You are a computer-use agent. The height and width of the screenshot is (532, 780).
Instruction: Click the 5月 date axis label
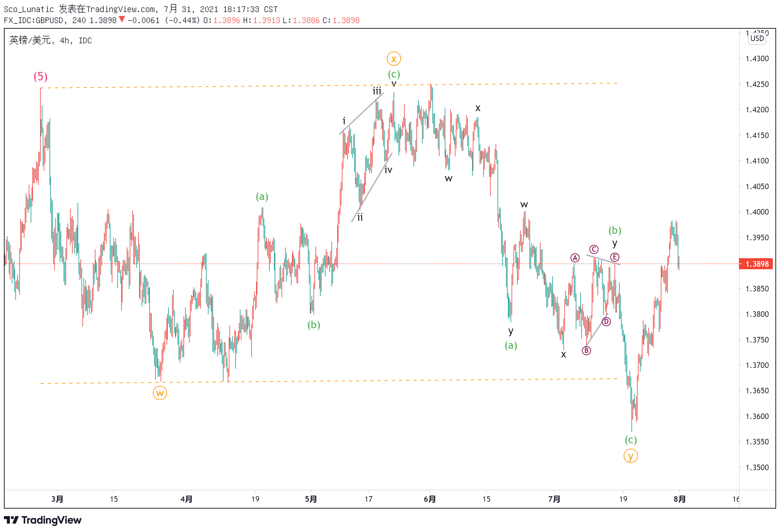click(x=311, y=499)
